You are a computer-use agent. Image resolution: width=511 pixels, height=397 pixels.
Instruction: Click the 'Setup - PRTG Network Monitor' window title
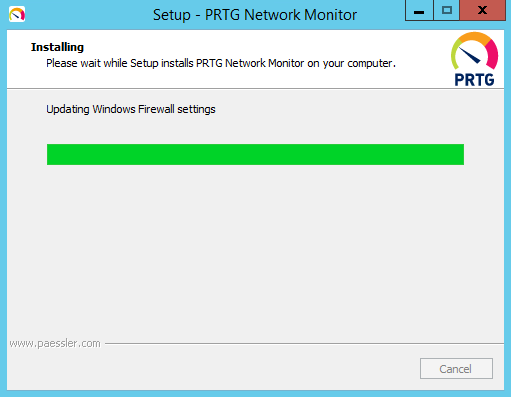[255, 15]
